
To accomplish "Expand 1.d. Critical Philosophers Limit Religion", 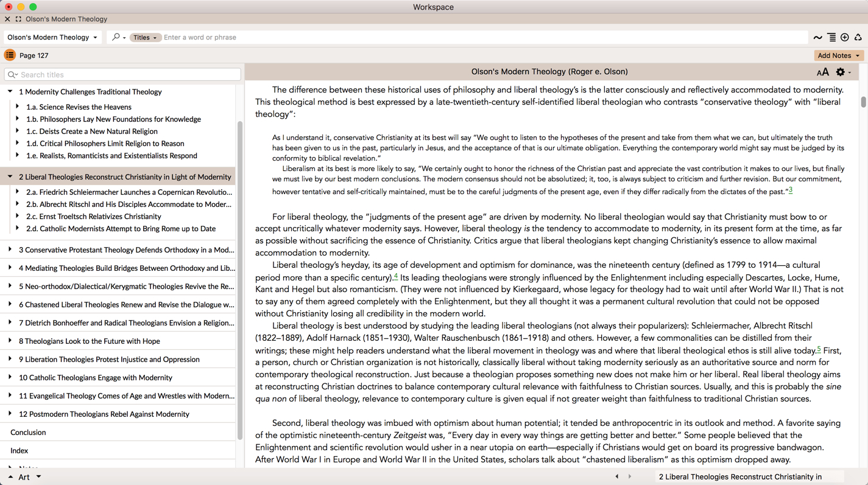I will (17, 143).
